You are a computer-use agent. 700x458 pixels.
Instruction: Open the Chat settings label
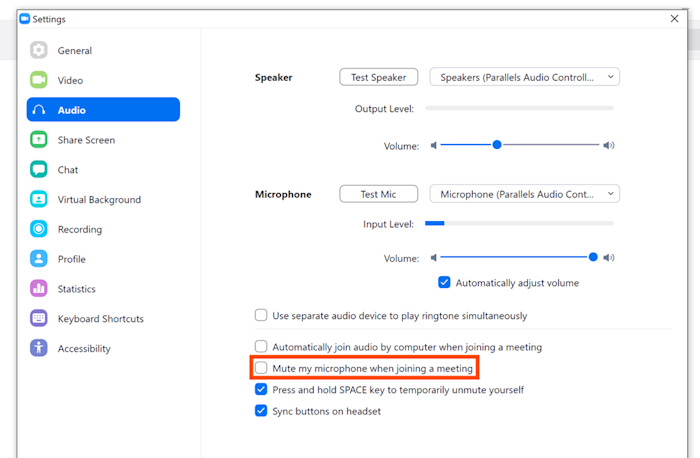coord(68,170)
